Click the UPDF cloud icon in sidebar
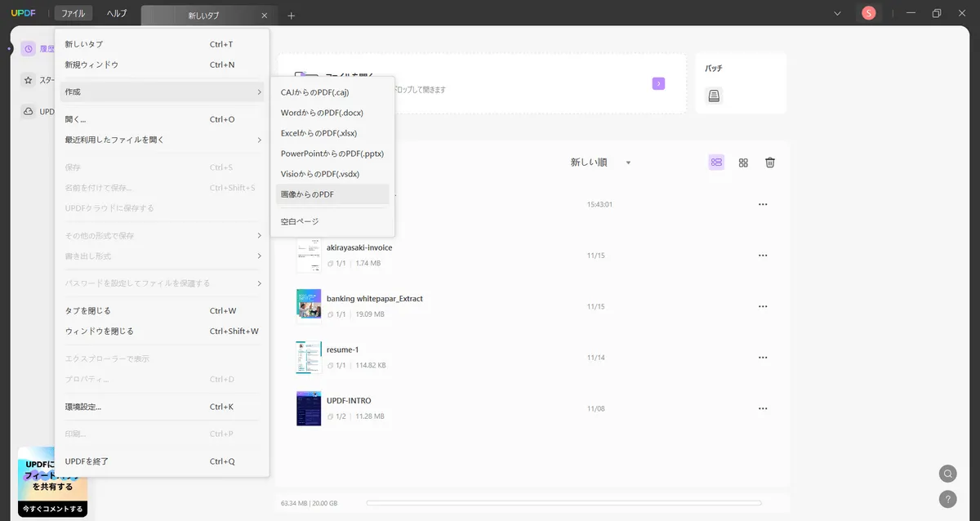The width and height of the screenshot is (980, 521). tap(29, 112)
